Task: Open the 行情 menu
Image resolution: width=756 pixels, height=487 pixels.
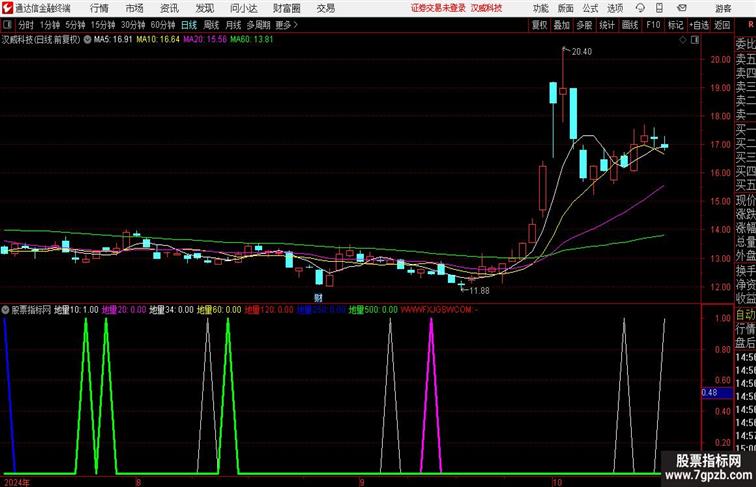Action: click(99, 8)
